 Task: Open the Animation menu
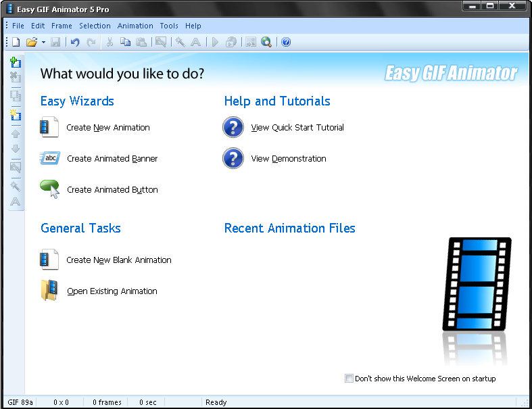(x=135, y=26)
